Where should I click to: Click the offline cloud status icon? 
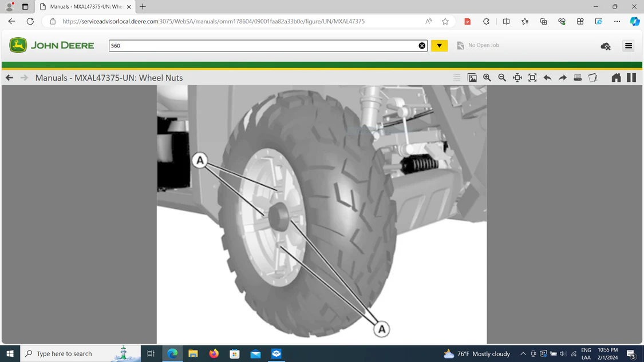pos(606,46)
